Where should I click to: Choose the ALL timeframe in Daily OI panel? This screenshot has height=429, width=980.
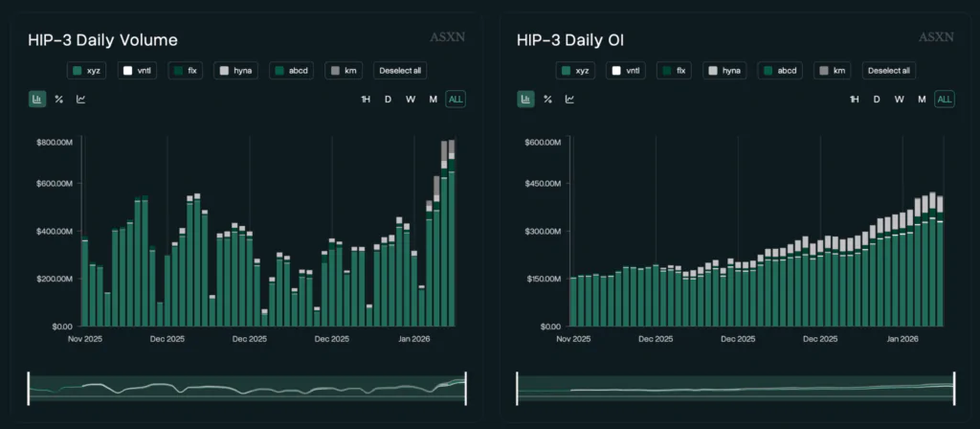click(x=944, y=99)
